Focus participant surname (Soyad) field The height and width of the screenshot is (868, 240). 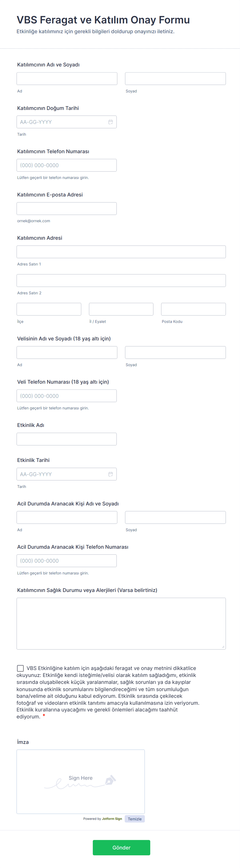(x=175, y=79)
